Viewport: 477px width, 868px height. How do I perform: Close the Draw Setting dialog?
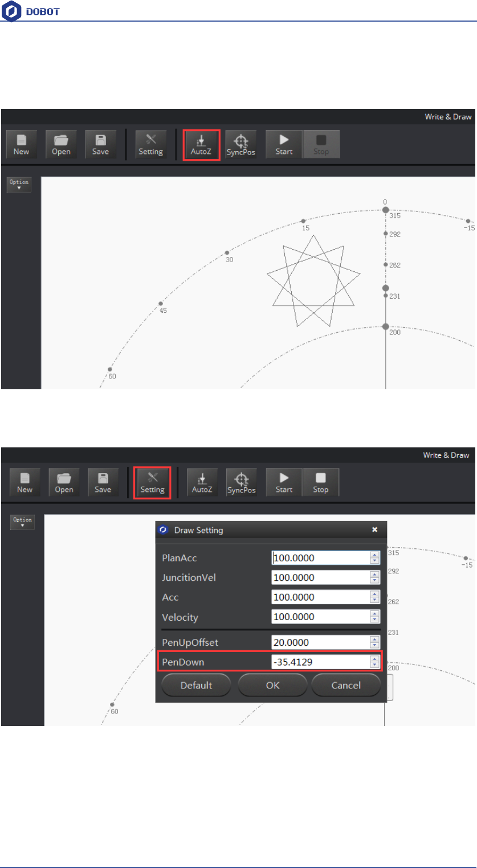[375, 529]
